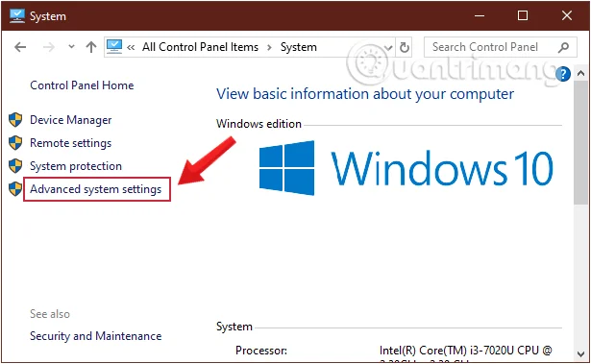
Task: Click 'View basic information about your computer' heading
Action: point(365,94)
